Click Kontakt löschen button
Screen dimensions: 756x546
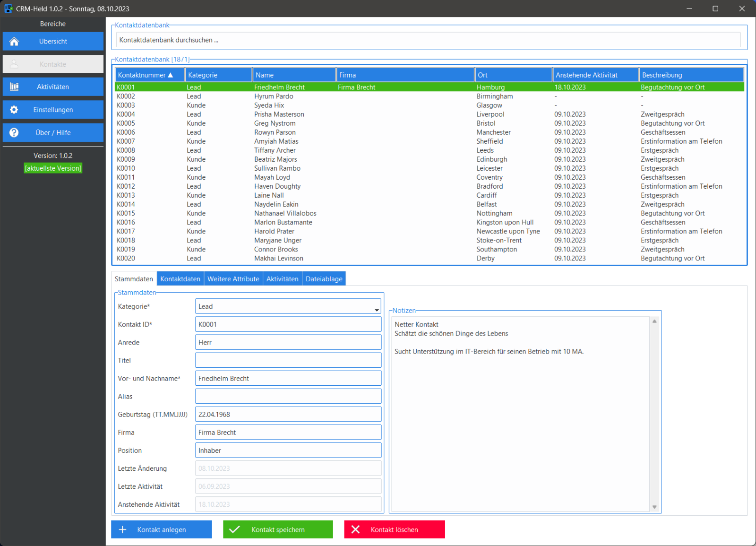395,529
